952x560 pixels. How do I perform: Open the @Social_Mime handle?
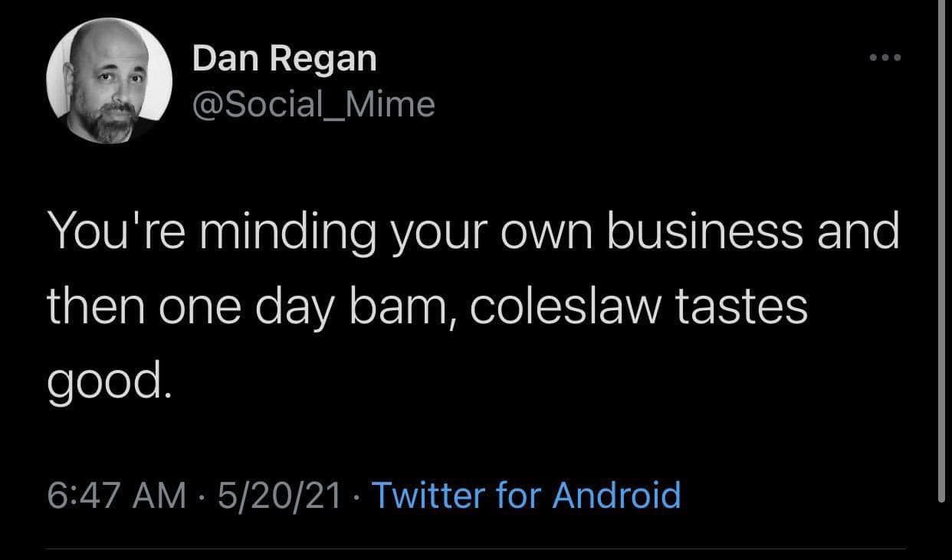point(314,105)
